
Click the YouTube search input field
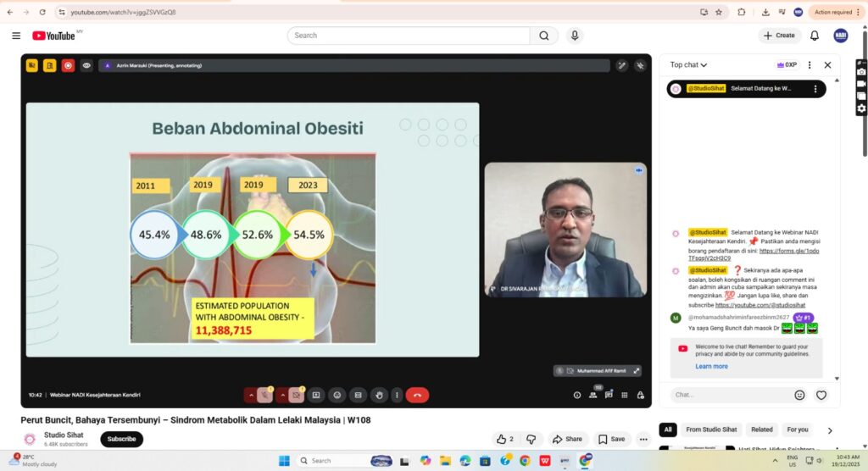411,36
